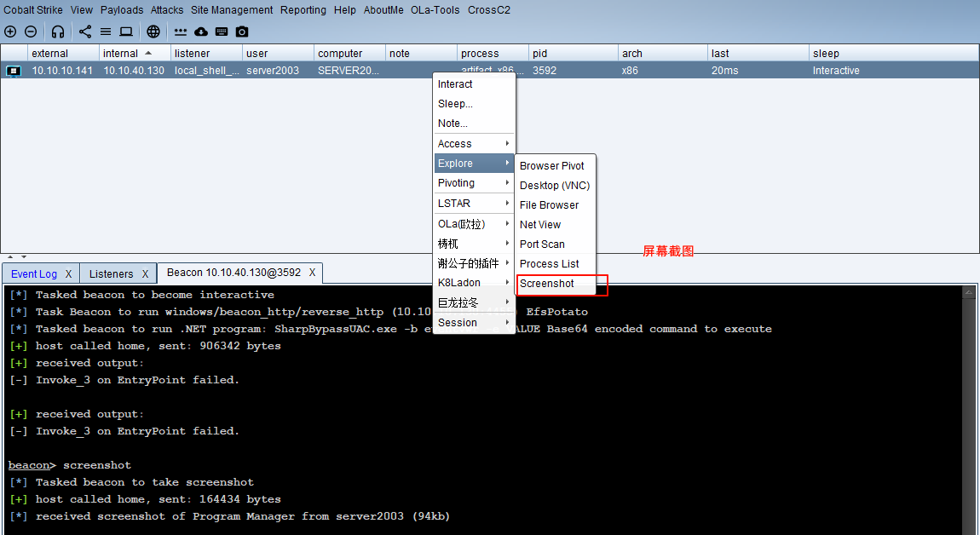This screenshot has height=535, width=980.
Task: Click the disconnect minus-circle toolbar icon
Action: pyautogui.click(x=31, y=32)
